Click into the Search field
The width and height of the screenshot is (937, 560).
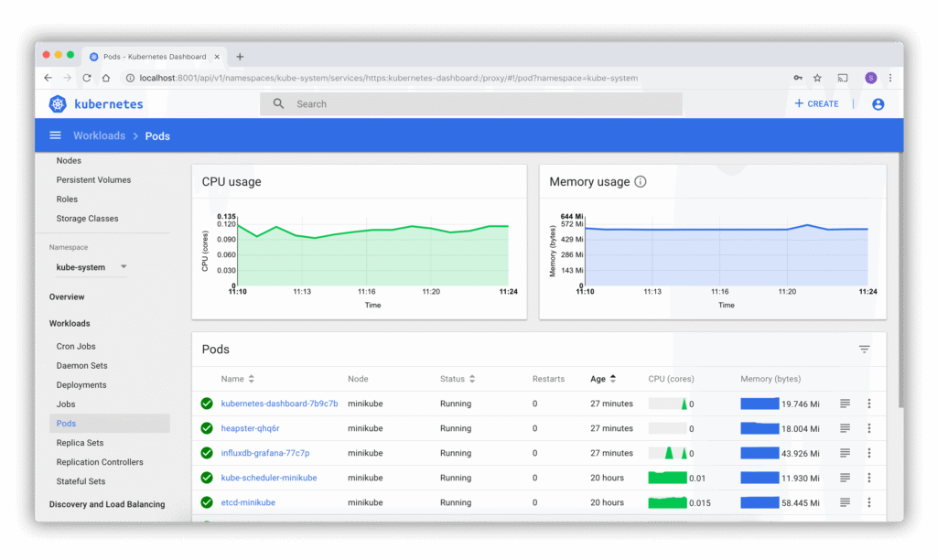point(471,104)
